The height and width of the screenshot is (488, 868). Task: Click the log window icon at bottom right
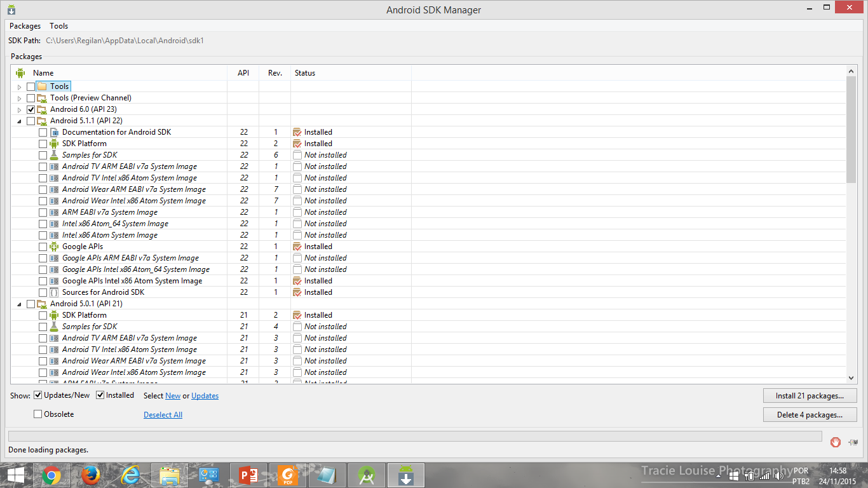[x=852, y=442]
